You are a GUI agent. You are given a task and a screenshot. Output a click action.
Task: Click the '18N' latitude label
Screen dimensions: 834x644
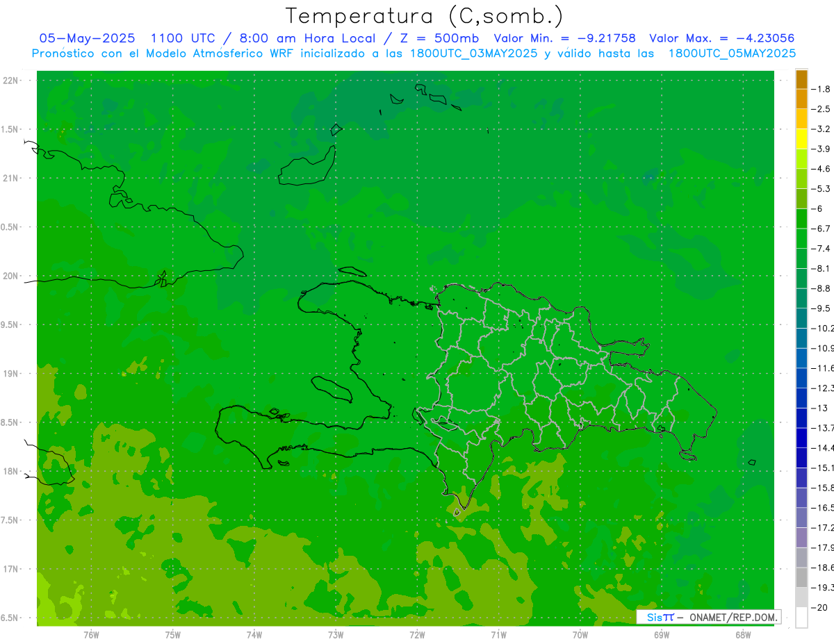11,471
